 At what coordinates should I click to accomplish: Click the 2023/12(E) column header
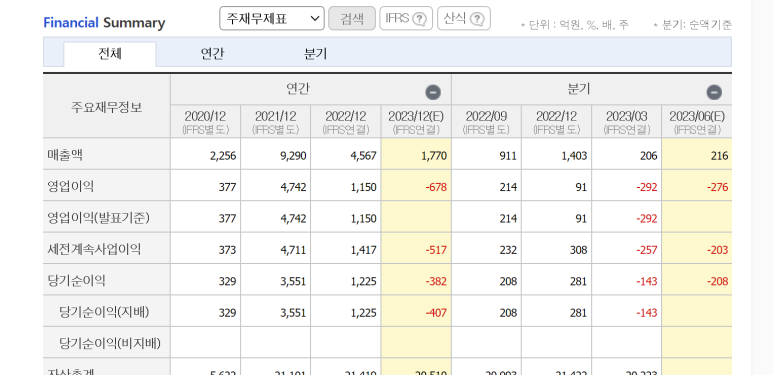tap(416, 122)
